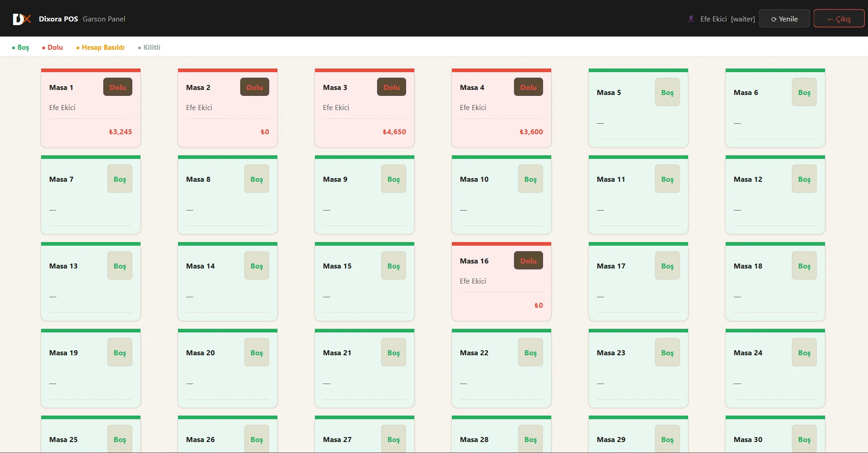This screenshot has height=453, width=868.
Task: Click the Dolu status badge on Masa 1
Action: (x=118, y=87)
